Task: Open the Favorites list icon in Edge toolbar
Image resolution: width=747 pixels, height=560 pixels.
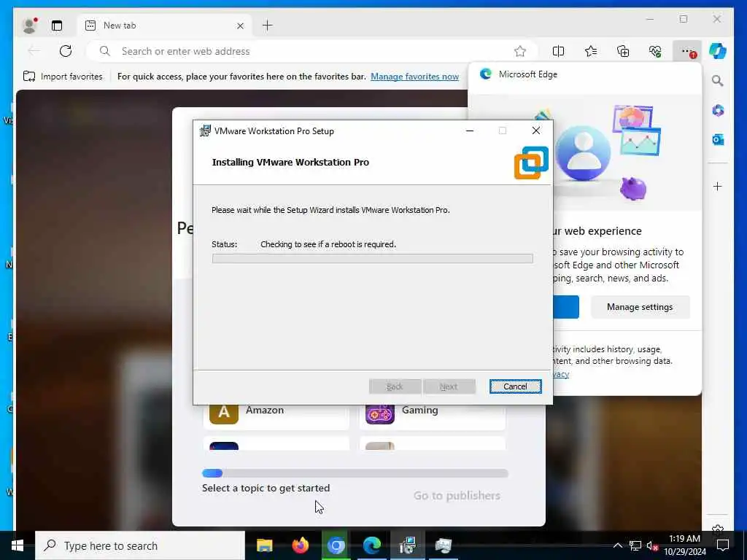Action: tap(591, 51)
